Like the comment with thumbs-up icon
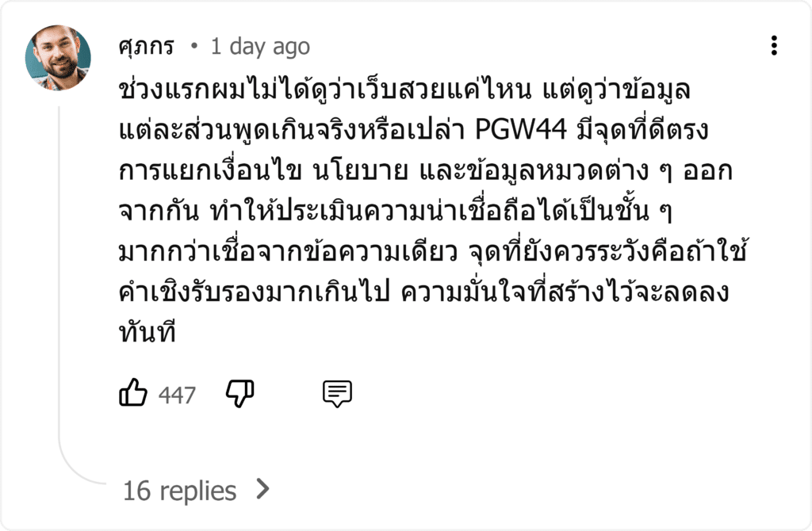Image resolution: width=812 pixels, height=531 pixels. click(133, 392)
